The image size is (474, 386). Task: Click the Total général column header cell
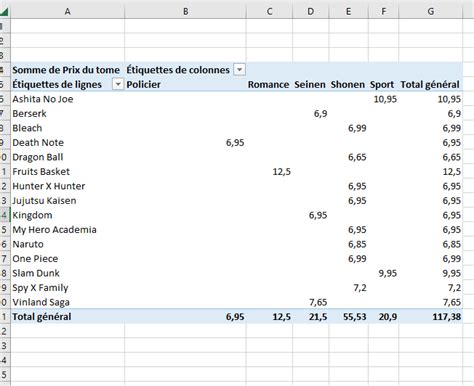430,85
